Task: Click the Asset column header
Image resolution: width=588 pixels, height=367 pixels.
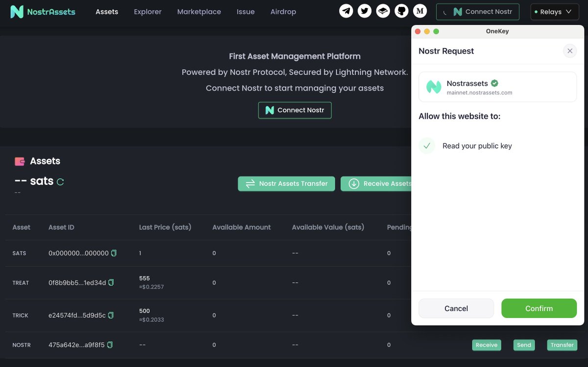Action: tap(21, 227)
